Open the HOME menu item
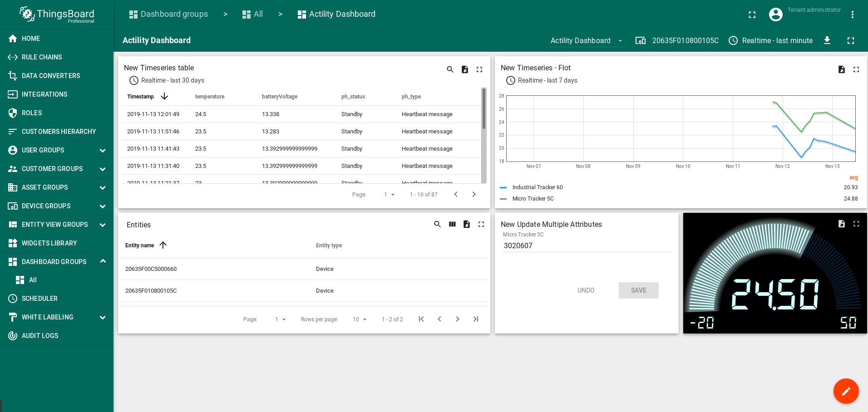868x412 pixels. tap(57, 39)
